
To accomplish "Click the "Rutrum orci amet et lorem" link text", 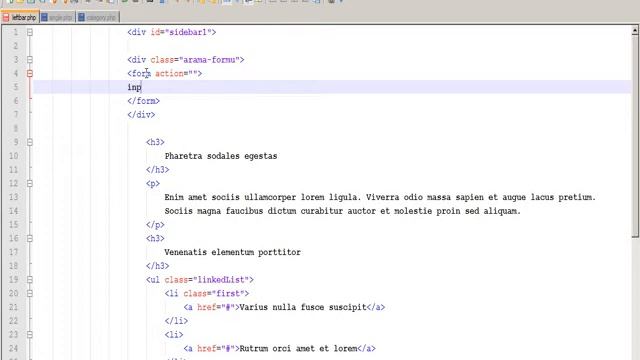I will (298, 349).
